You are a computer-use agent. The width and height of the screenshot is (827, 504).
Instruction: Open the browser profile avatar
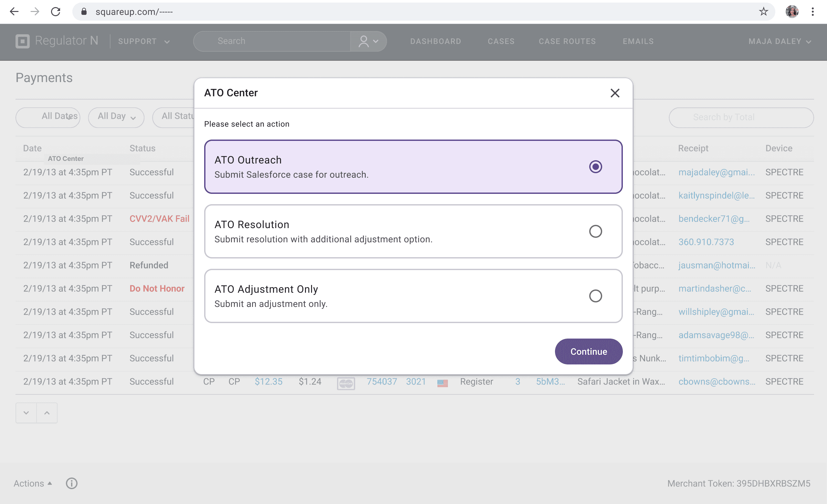(792, 12)
